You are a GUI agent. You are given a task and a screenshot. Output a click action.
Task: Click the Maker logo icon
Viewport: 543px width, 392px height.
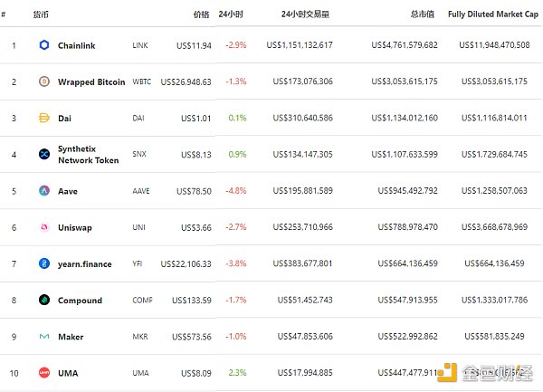pos(44,336)
